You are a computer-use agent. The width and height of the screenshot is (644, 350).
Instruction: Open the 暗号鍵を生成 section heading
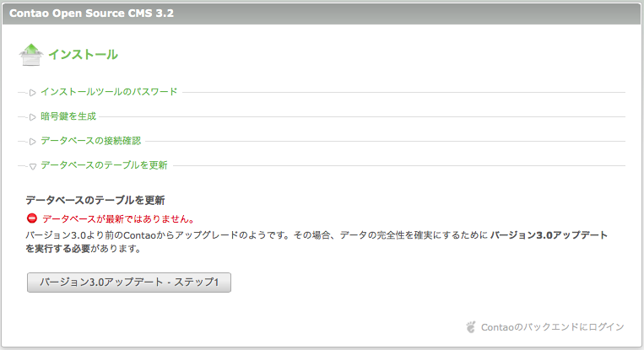(x=68, y=116)
